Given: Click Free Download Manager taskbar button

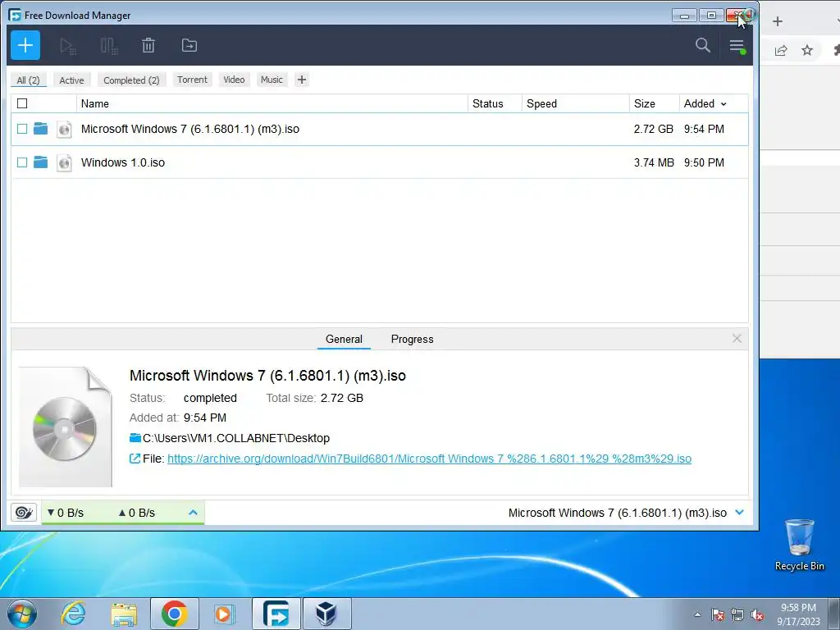Looking at the screenshot, I should coord(276,614).
